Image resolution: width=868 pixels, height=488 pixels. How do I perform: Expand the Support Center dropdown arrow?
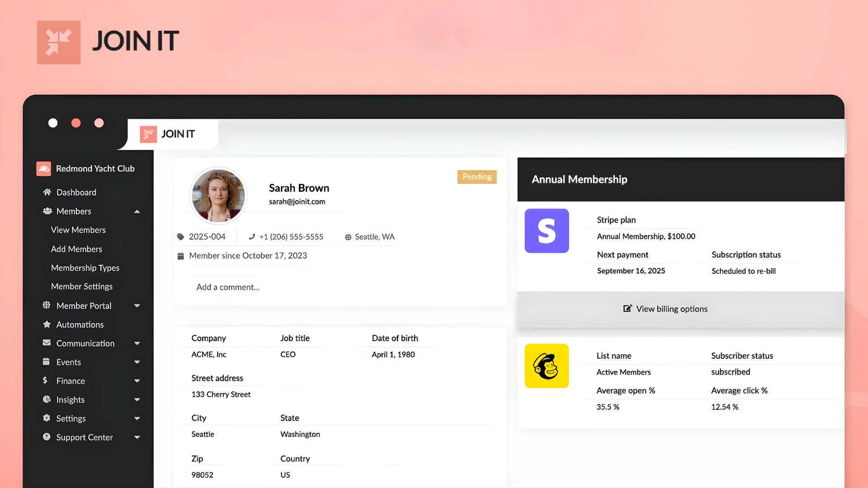click(137, 437)
